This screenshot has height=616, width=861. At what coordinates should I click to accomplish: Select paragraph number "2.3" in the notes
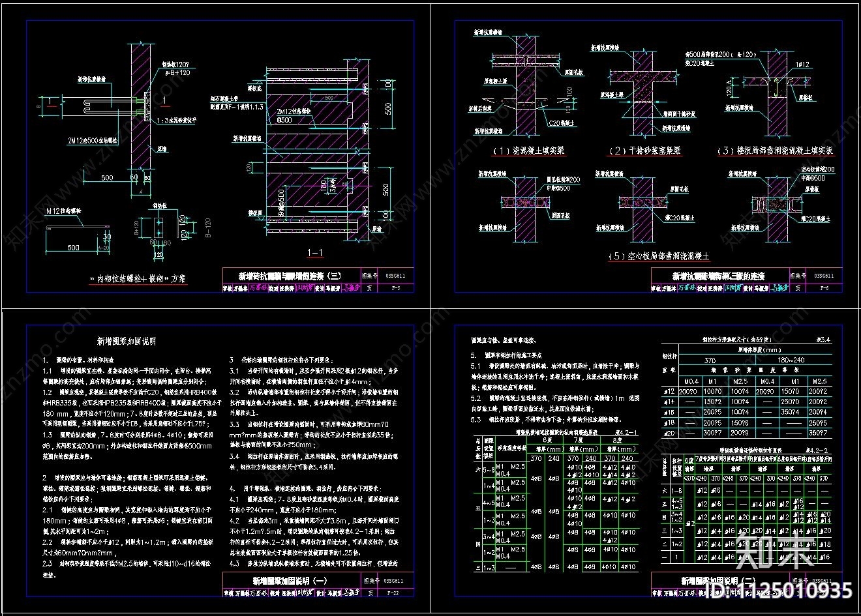click(x=48, y=563)
